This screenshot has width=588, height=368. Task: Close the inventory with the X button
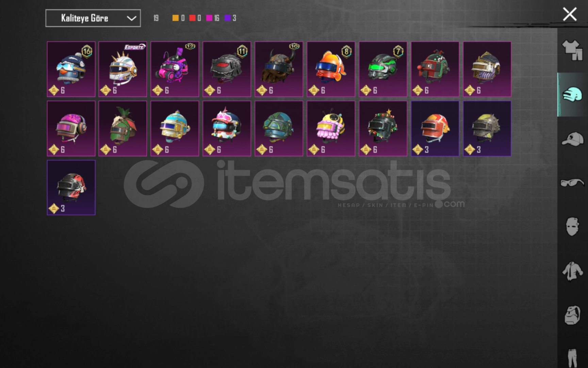[x=570, y=14]
